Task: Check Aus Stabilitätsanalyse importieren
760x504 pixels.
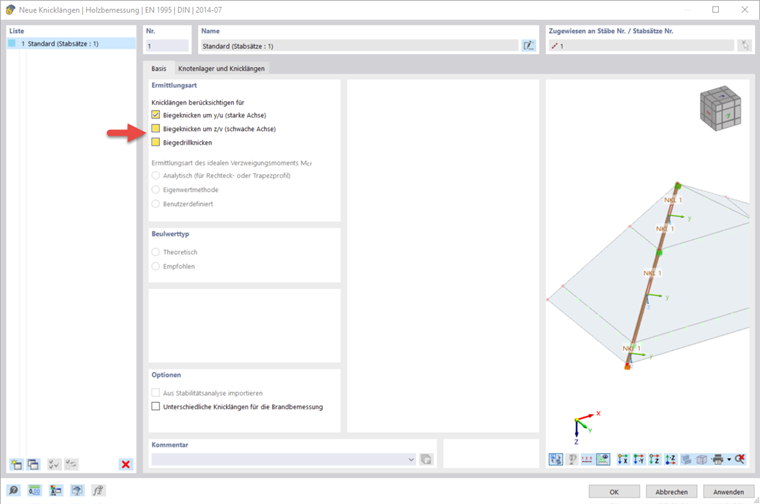Action: [x=156, y=393]
